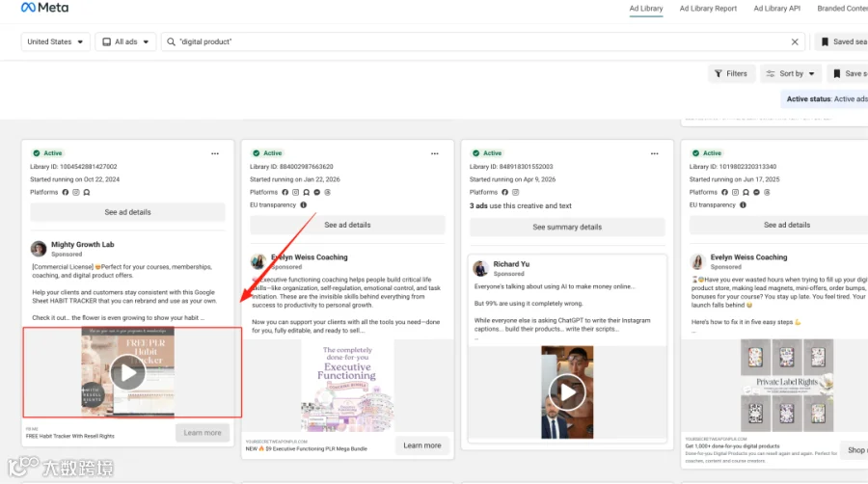Open more options on Mighty Growth Lab ad
This screenshot has width=868, height=484.
(215, 153)
